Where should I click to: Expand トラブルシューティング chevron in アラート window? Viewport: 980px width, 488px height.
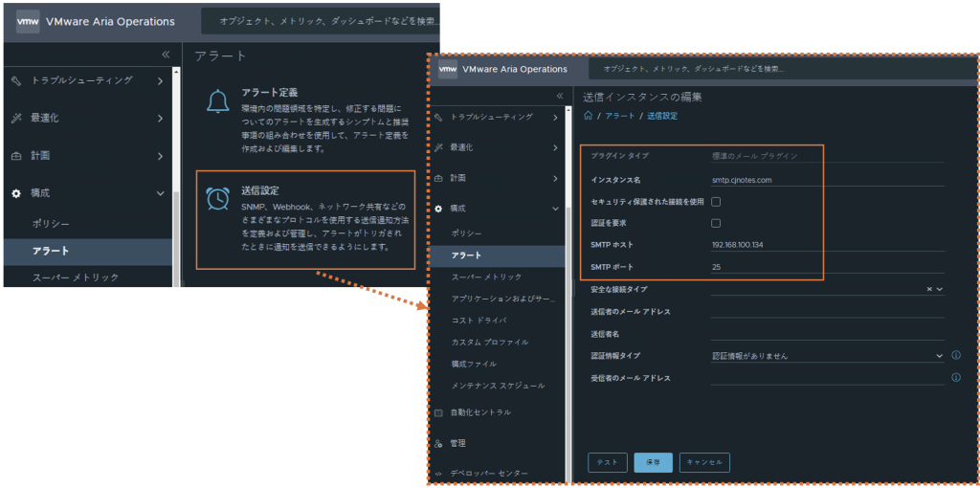tap(160, 80)
